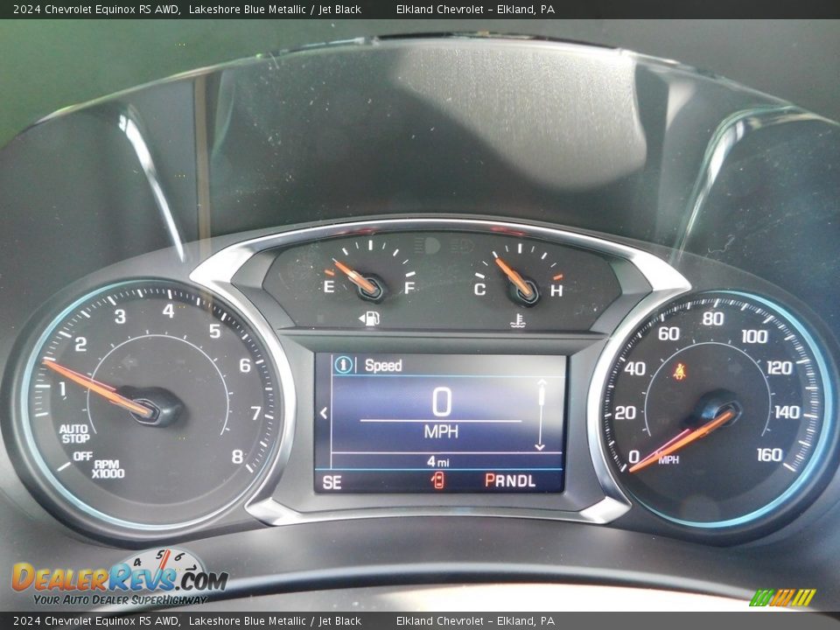
Task: Click the 4 on the tachometer
Action: [x=168, y=311]
